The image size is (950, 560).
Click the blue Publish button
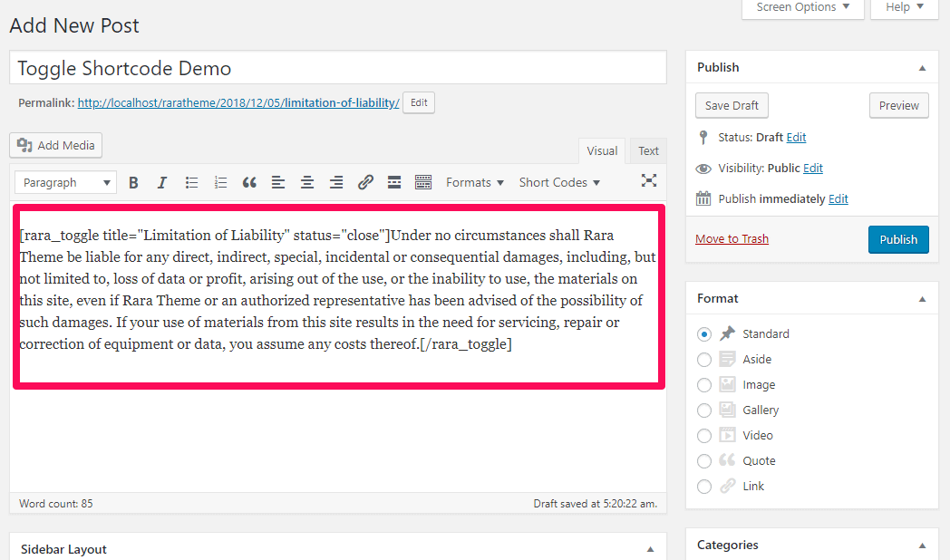point(898,239)
